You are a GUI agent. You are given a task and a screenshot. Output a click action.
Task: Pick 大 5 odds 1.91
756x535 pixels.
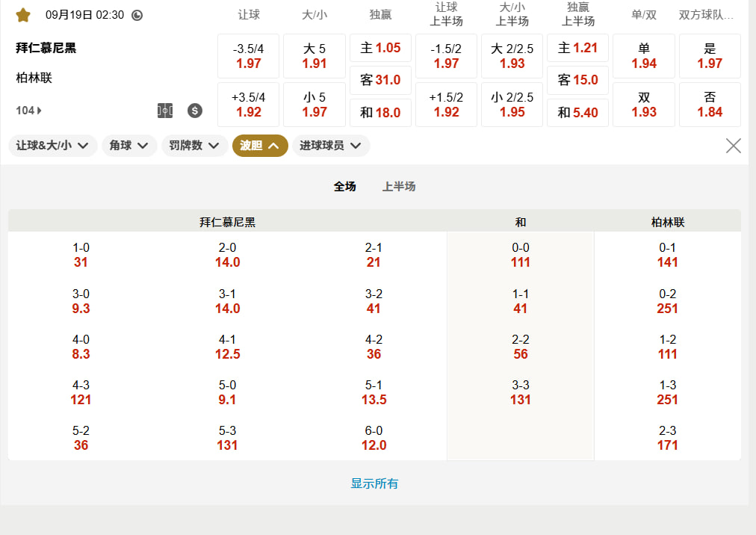315,56
